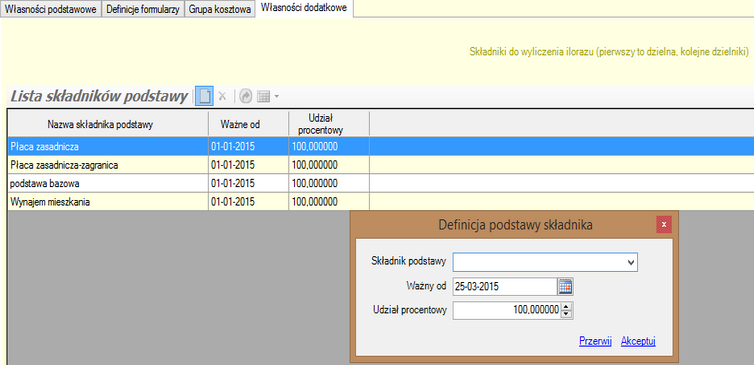Click the round arrow export icon

[x=246, y=96]
